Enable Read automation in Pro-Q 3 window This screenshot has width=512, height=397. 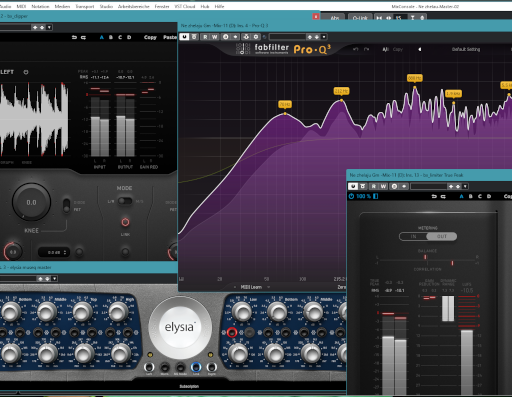click(205, 37)
